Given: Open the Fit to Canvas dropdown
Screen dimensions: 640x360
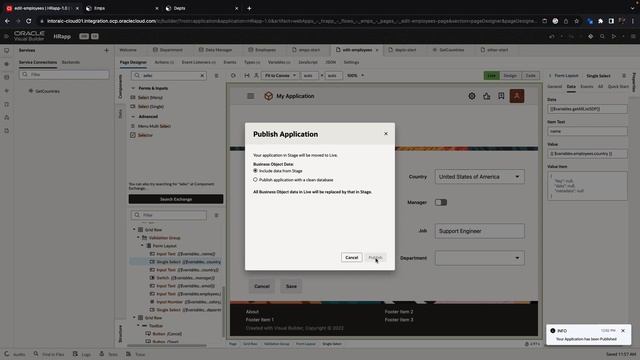Looking at the screenshot, I should point(280,76).
